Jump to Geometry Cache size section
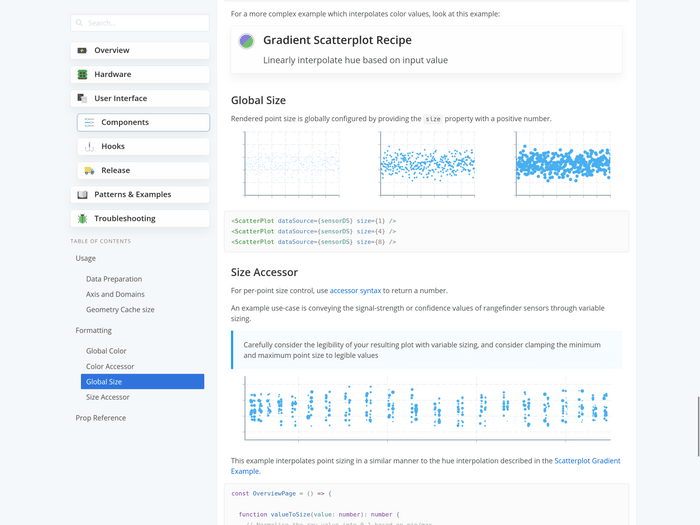This screenshot has height=525, width=700. pyautogui.click(x=120, y=310)
